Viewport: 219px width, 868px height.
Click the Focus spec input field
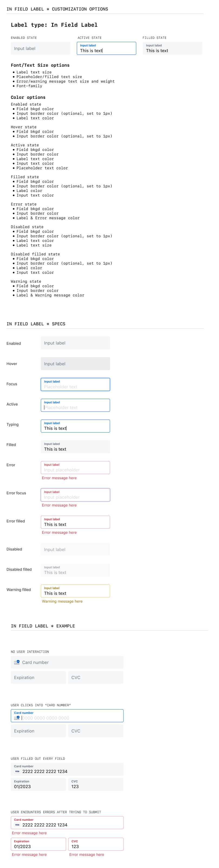(x=75, y=384)
